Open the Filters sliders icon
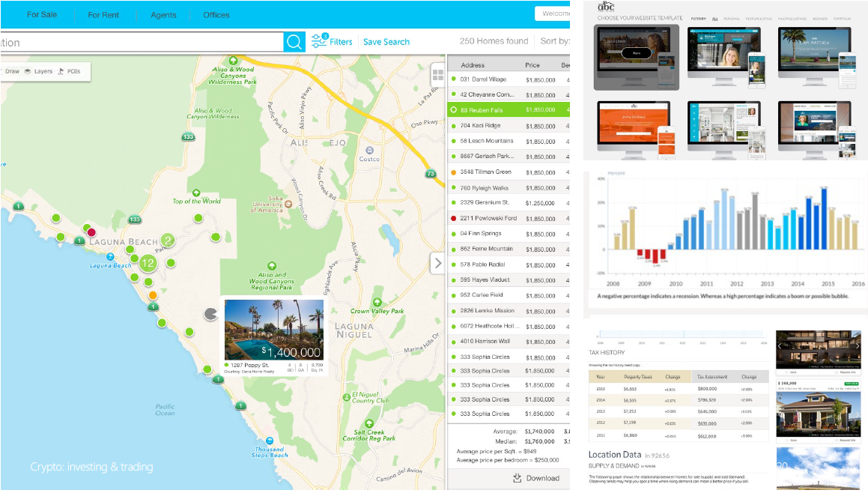The height and width of the screenshot is (499, 868). 320,41
